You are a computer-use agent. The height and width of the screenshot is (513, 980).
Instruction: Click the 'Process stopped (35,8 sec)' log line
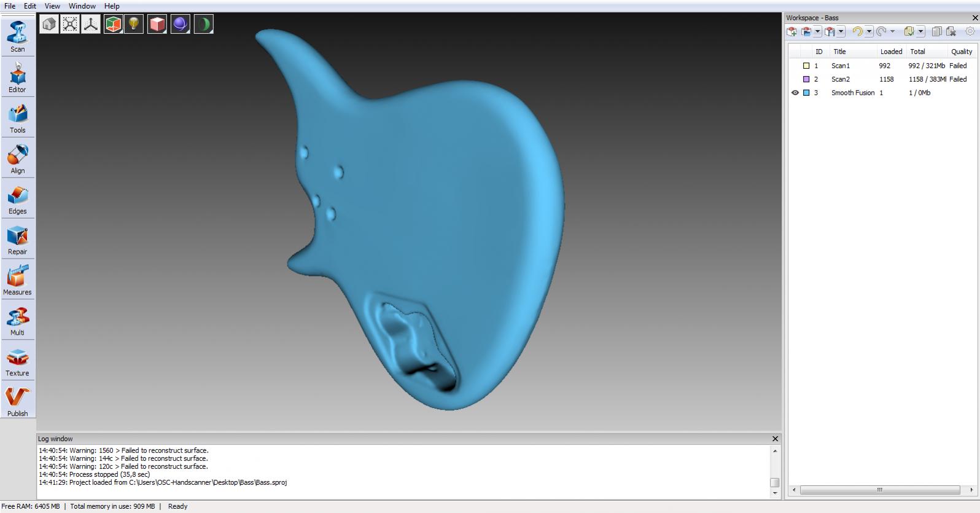click(94, 474)
